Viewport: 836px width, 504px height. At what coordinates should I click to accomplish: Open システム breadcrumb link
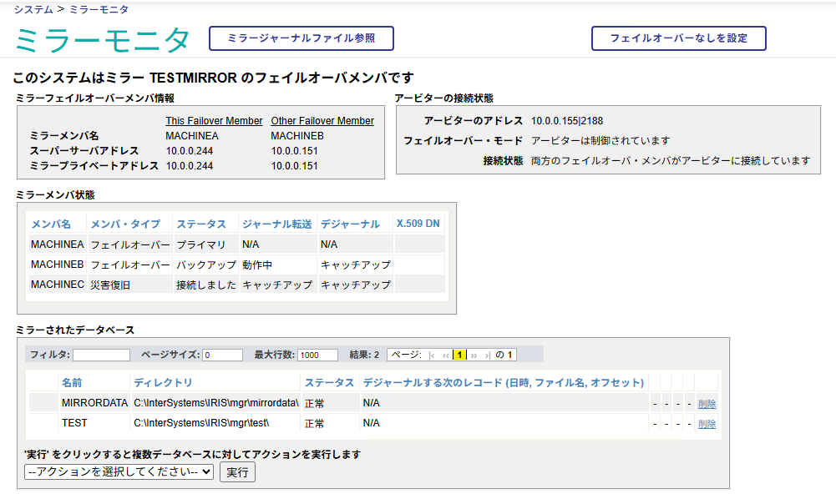click(x=33, y=9)
